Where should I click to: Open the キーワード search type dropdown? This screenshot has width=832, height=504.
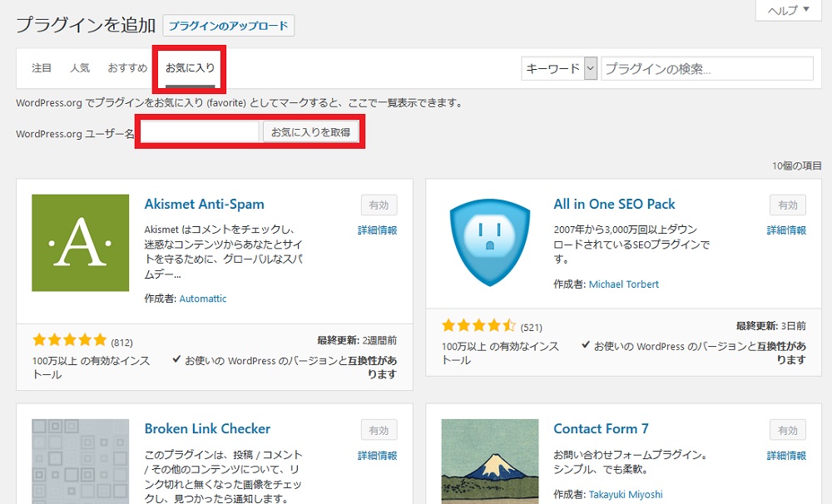559,68
